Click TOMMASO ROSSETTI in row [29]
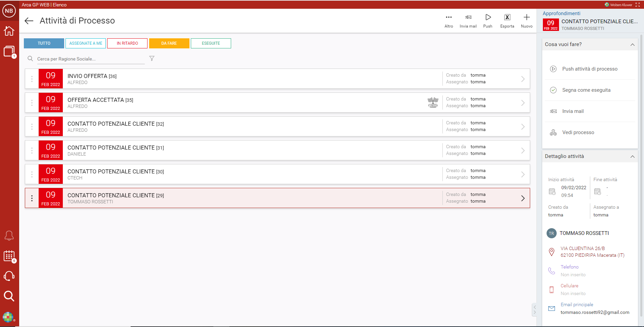This screenshot has height=327, width=644. 90,202
